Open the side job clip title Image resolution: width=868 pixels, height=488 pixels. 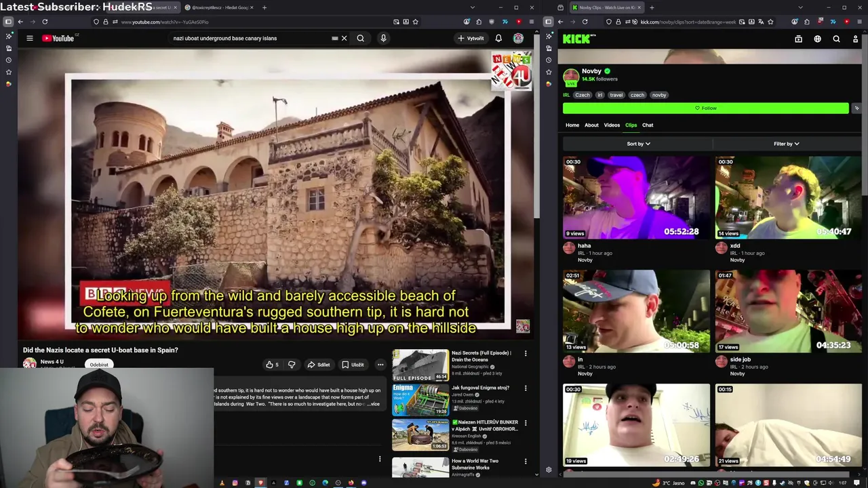[740, 359]
